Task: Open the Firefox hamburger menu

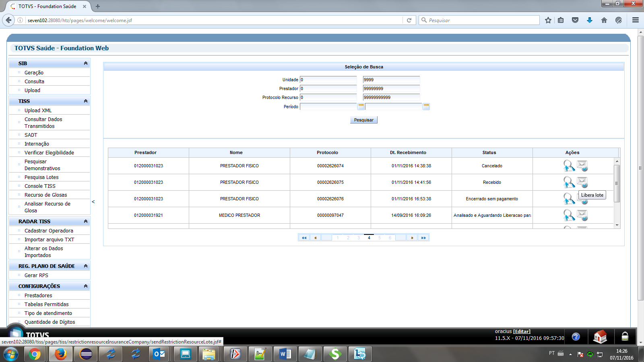Action: [x=636, y=20]
